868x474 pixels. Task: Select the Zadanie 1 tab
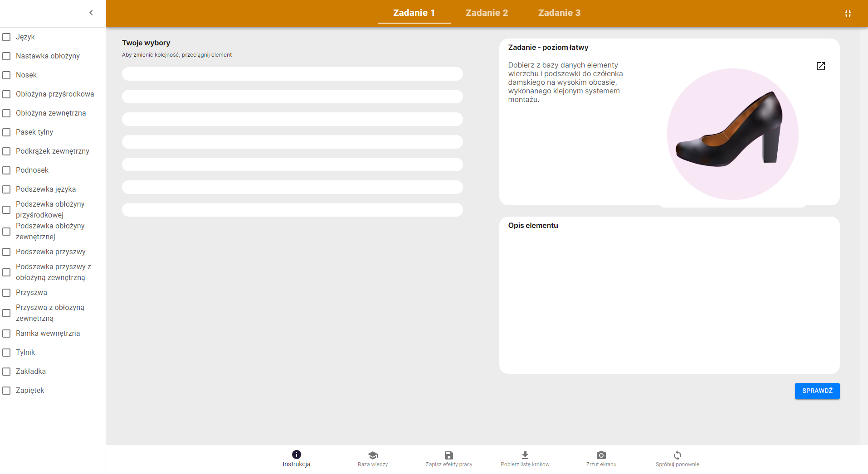tap(414, 13)
